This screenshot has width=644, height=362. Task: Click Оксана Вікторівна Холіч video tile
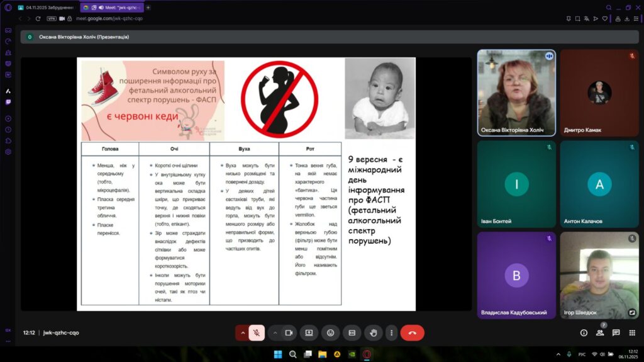tap(516, 93)
